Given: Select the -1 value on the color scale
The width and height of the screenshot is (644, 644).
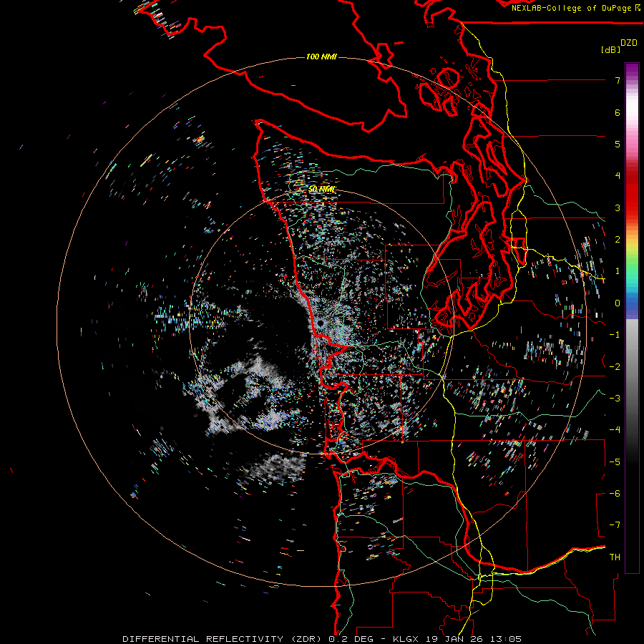Looking at the screenshot, I should [615, 335].
